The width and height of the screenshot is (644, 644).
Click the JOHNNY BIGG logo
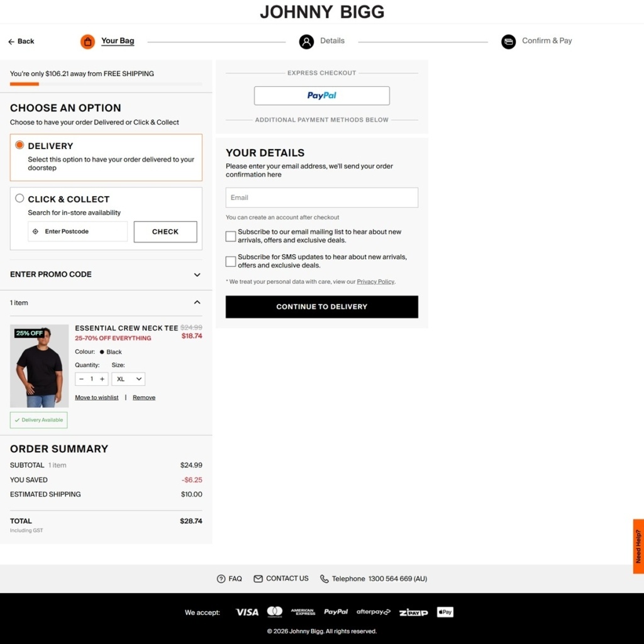point(322,12)
